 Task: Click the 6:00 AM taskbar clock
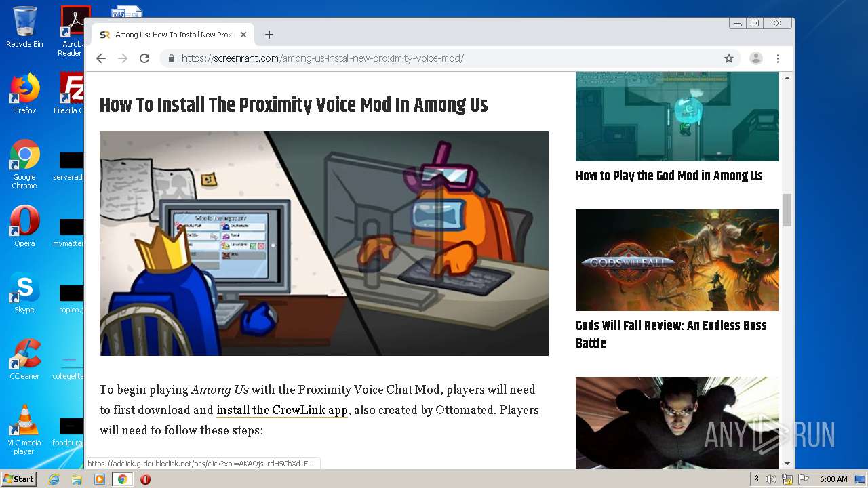[x=833, y=479]
